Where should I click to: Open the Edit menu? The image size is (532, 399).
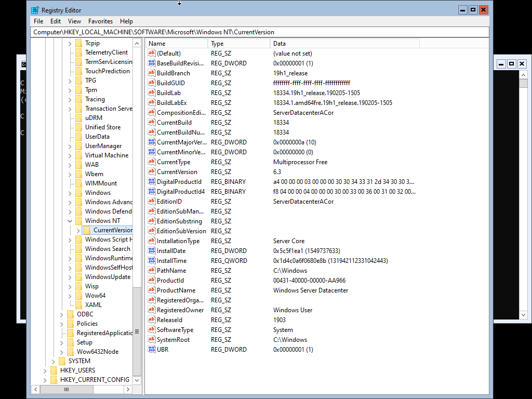coord(55,21)
